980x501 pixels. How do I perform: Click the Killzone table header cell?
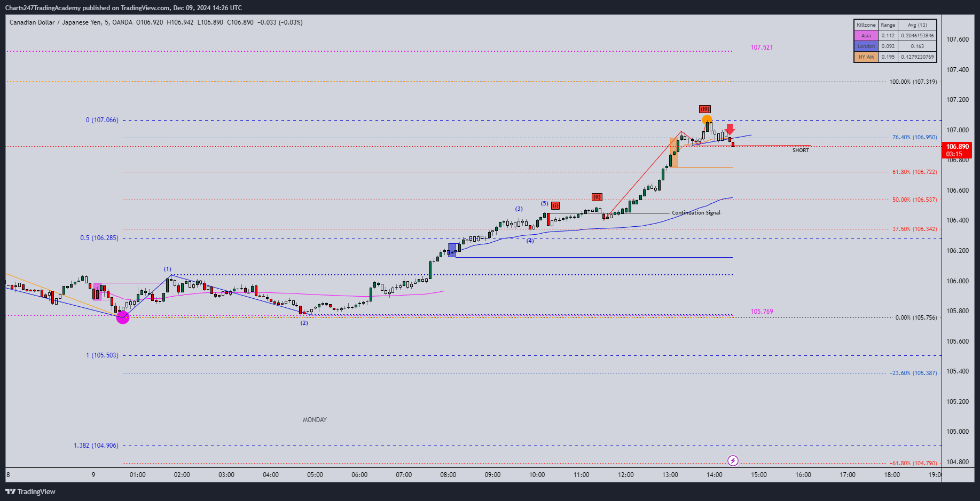[x=866, y=25]
